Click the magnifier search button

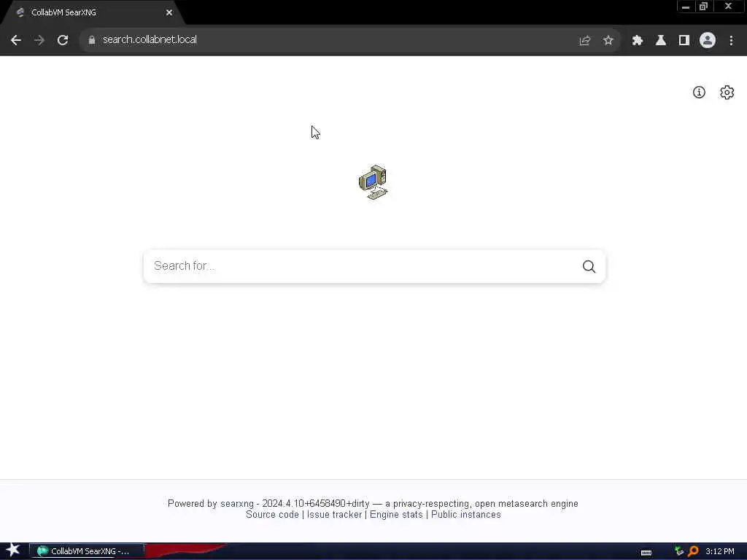click(589, 266)
